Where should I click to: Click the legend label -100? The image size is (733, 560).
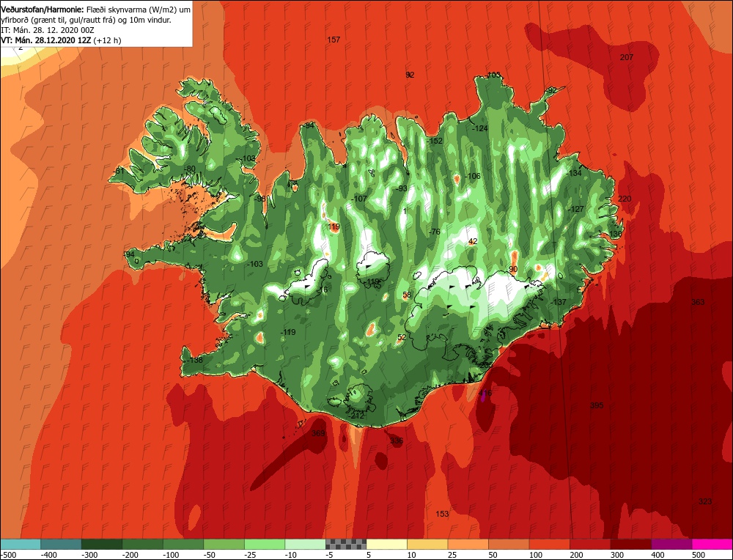pyautogui.click(x=171, y=555)
